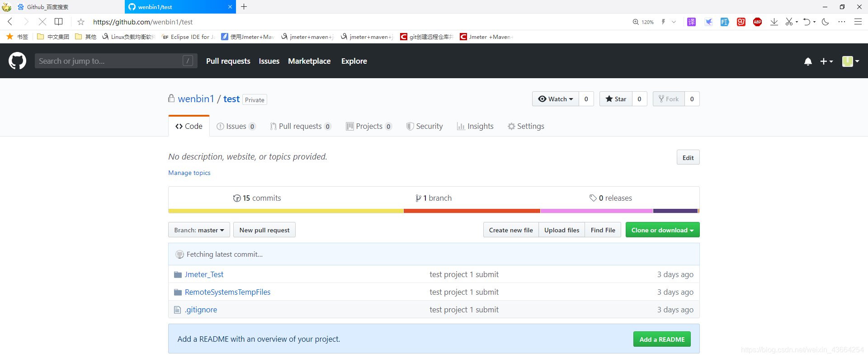Open the .gitignore file

point(201,310)
